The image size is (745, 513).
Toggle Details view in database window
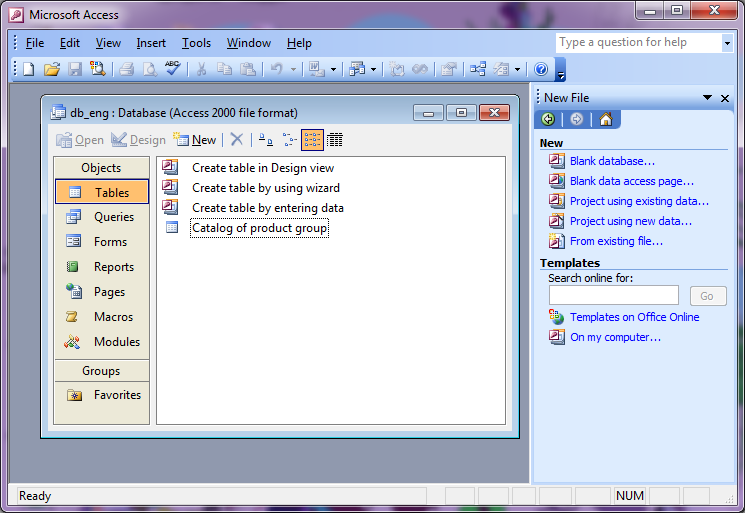pos(335,140)
